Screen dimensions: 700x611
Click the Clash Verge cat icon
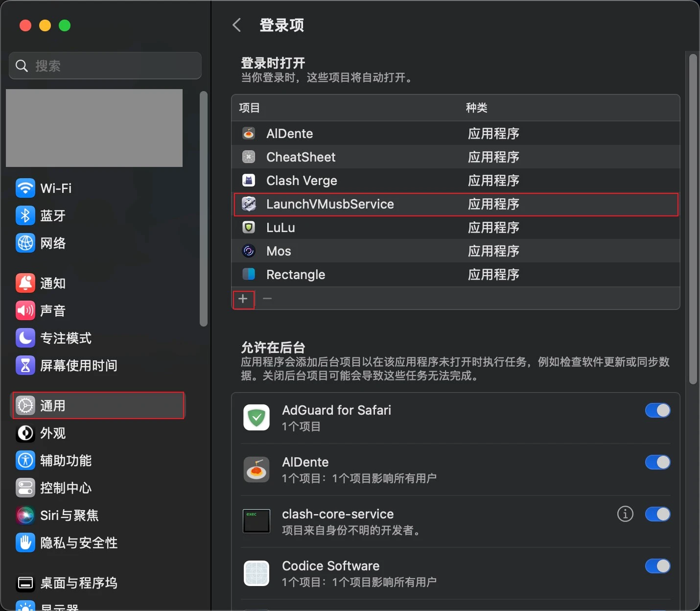[249, 180]
